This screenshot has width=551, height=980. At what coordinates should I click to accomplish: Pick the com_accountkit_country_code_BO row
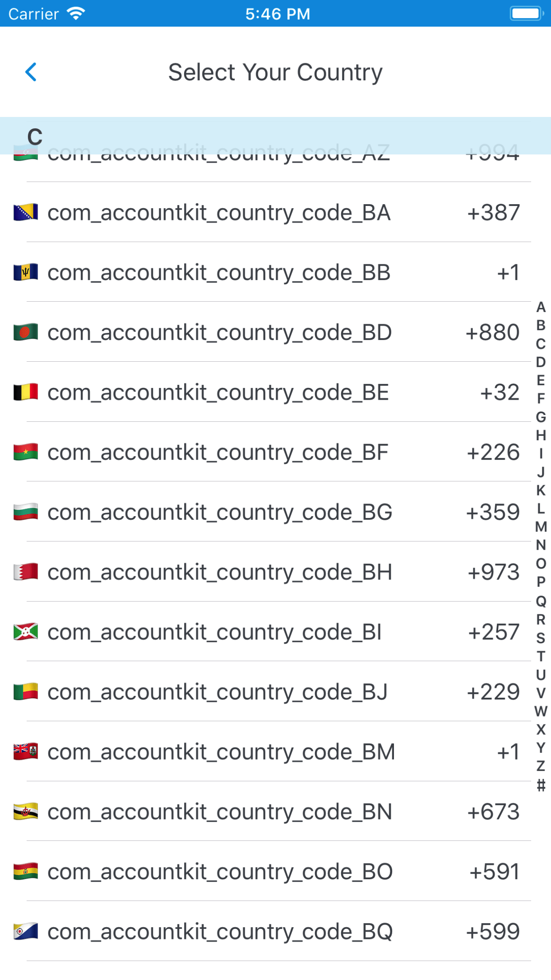(220, 872)
